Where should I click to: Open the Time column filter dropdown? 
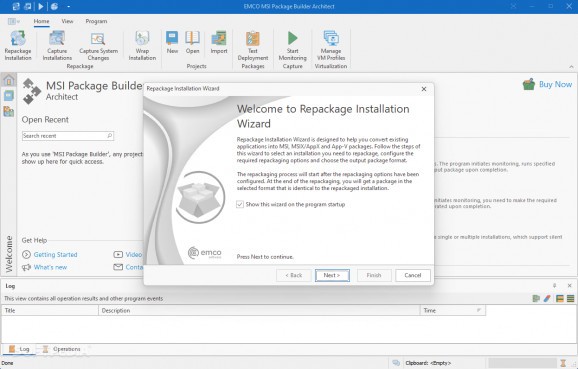pos(479,310)
